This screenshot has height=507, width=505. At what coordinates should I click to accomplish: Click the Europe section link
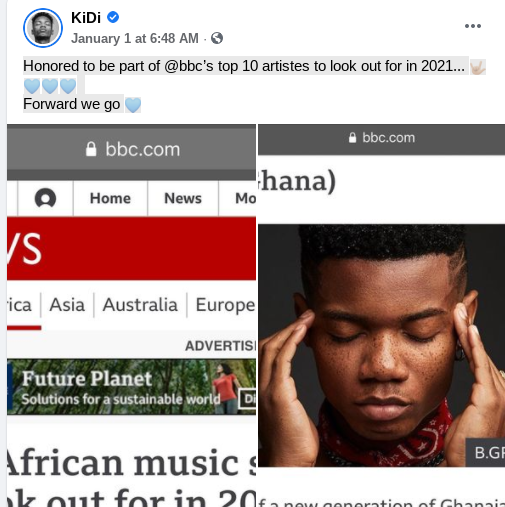225,305
